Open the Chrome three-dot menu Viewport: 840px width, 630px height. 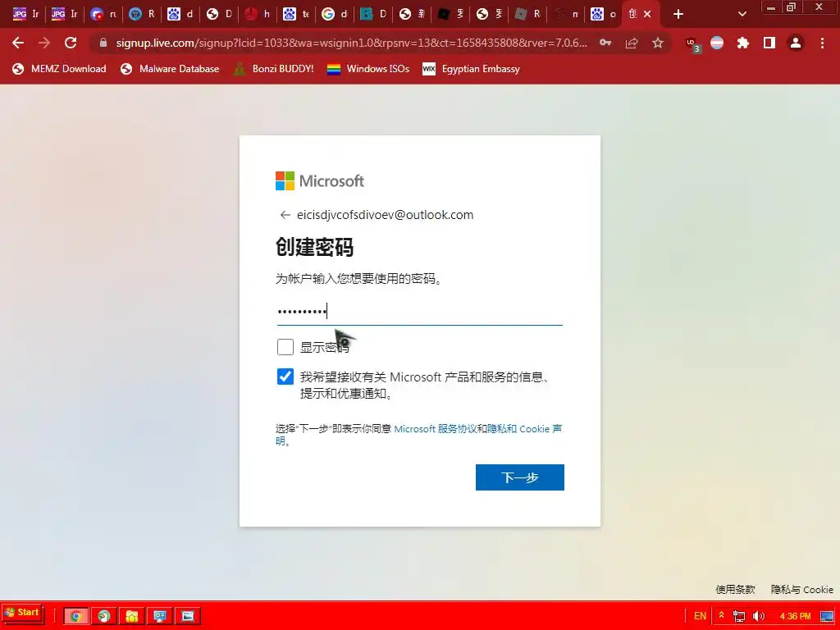coord(822,43)
